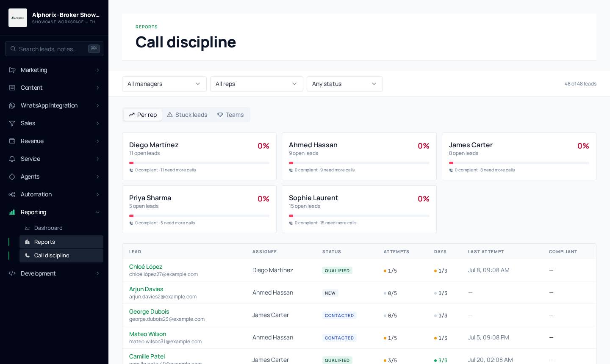Screen dimensions: 610x364
Task: Click the Content icon in sidebar
Action: point(12,88)
